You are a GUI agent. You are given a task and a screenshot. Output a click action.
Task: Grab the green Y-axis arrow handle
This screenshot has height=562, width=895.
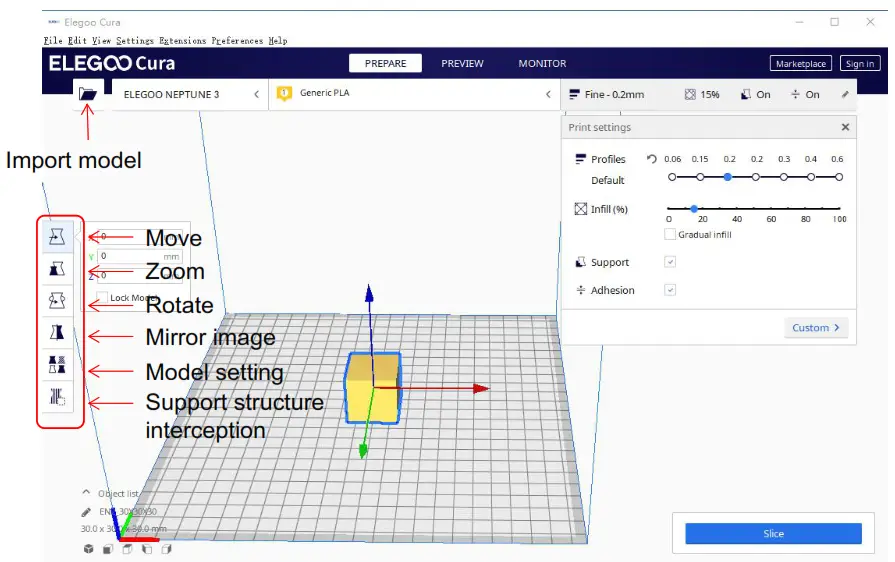(x=363, y=451)
